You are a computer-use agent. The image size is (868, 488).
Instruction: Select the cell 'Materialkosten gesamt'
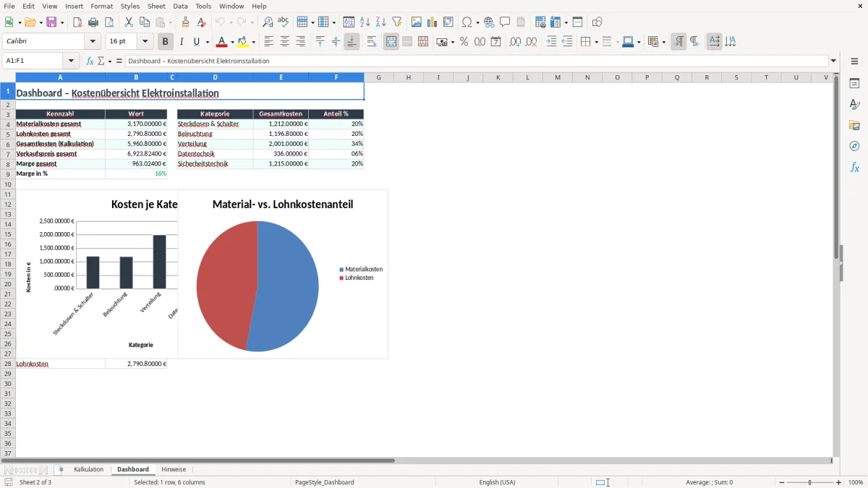point(60,124)
